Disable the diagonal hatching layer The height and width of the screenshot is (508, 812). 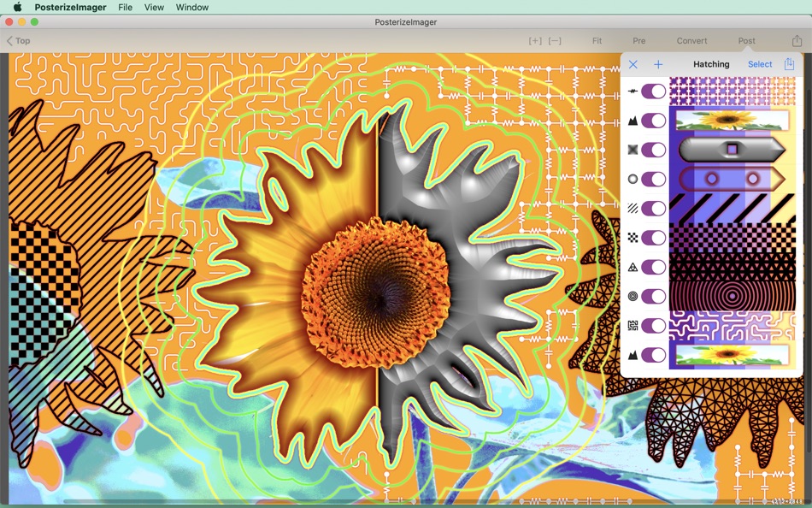click(654, 209)
